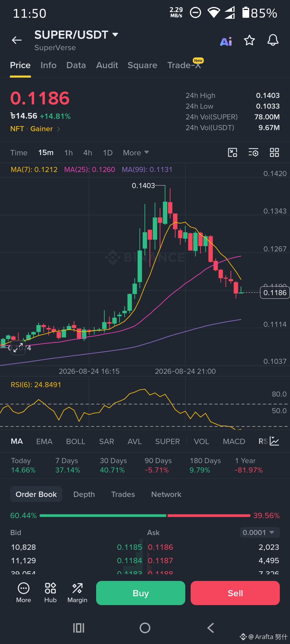This screenshot has width=290, height=644.
Task: Open the multi-chart grid icon
Action: click(x=274, y=152)
